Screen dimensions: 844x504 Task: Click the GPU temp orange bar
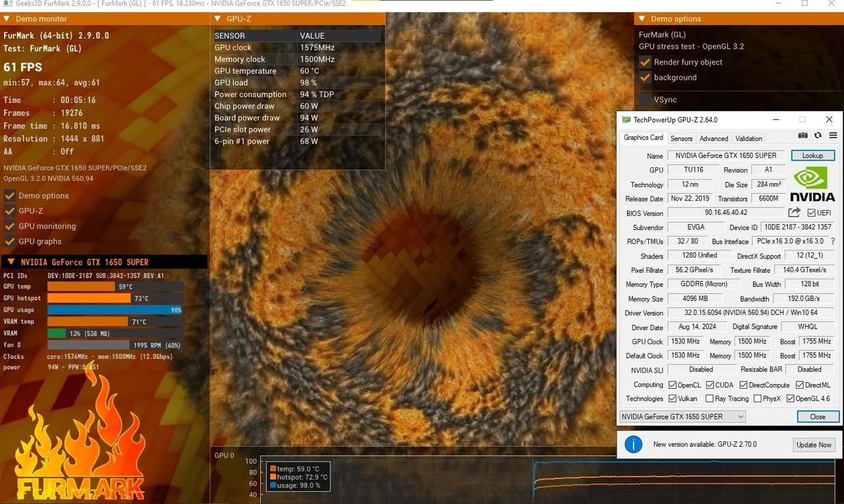(x=81, y=287)
